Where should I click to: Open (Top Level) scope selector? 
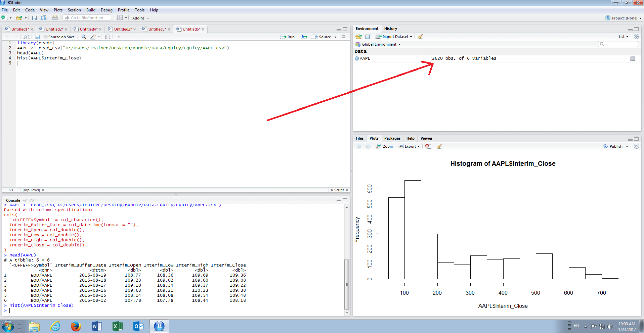[33, 190]
